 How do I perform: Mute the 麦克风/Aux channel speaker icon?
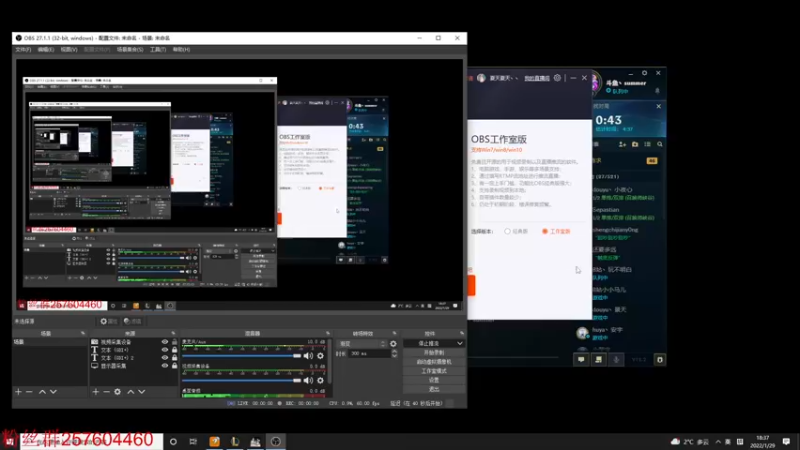(x=308, y=356)
